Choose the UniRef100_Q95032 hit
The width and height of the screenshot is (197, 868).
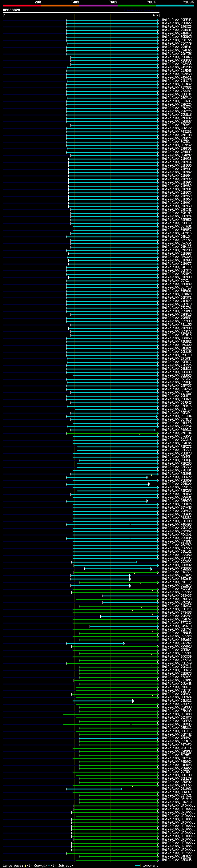[177, 694]
